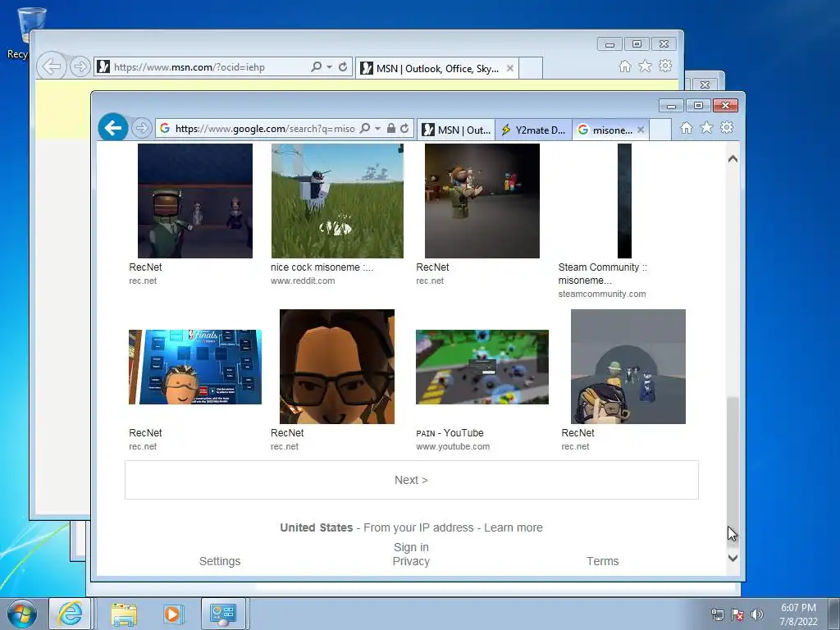This screenshot has width=840, height=630.
Task: Open the Steam Community dark strip thumbnail
Action: (x=624, y=201)
